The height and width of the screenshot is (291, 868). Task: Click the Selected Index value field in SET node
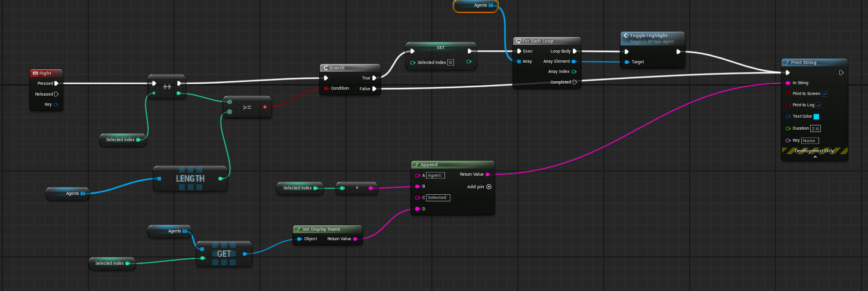click(450, 62)
